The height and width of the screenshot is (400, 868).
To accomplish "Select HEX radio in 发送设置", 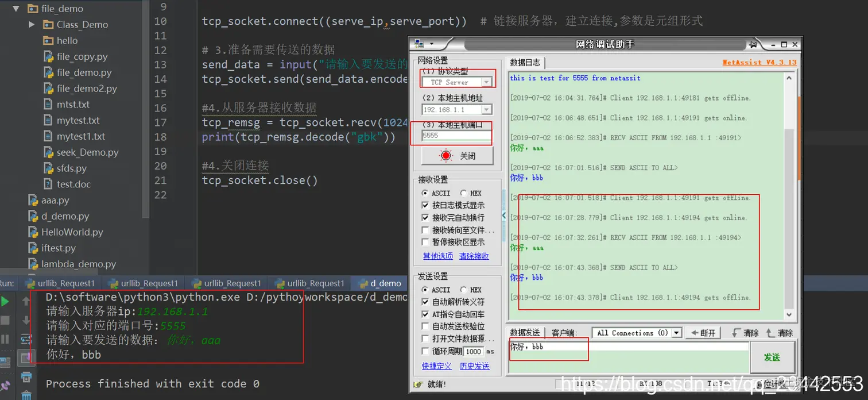I will click(463, 290).
